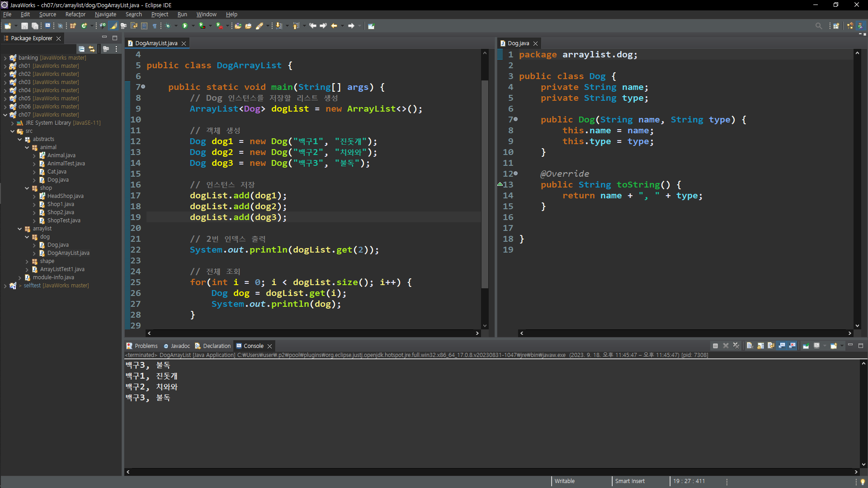The height and width of the screenshot is (488, 868).
Task: Click the Debug bug icon in toolbar
Action: [168, 26]
